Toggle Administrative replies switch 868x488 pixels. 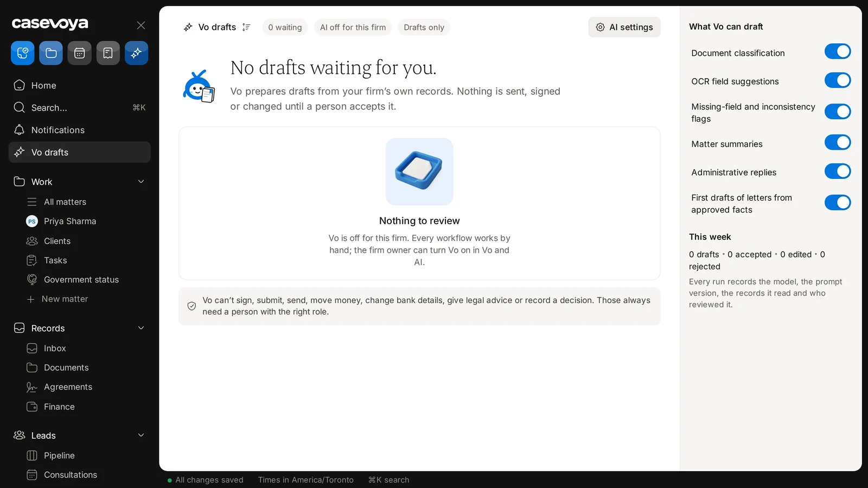pyautogui.click(x=838, y=171)
